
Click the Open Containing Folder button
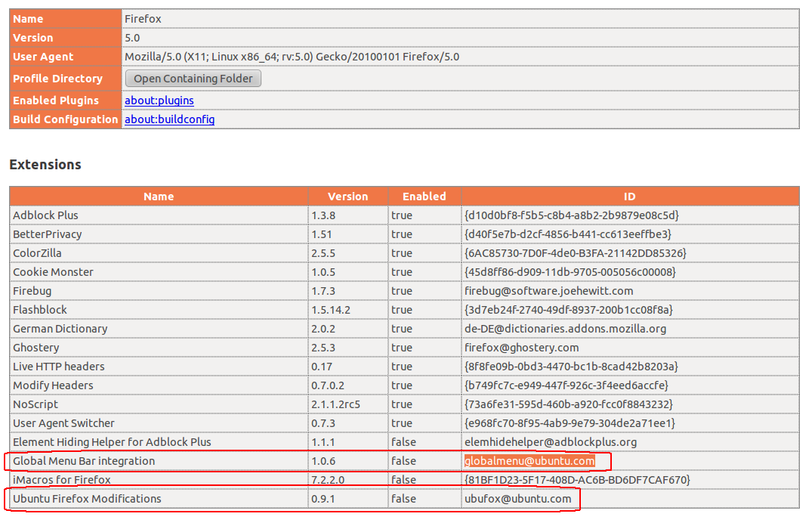click(193, 79)
